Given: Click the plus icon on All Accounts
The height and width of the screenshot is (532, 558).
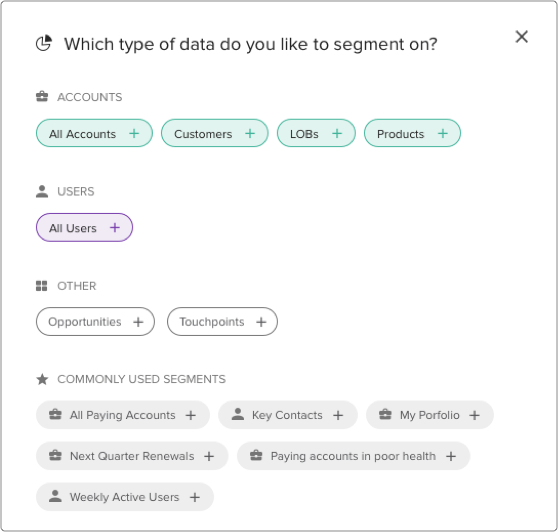Looking at the screenshot, I should point(134,133).
